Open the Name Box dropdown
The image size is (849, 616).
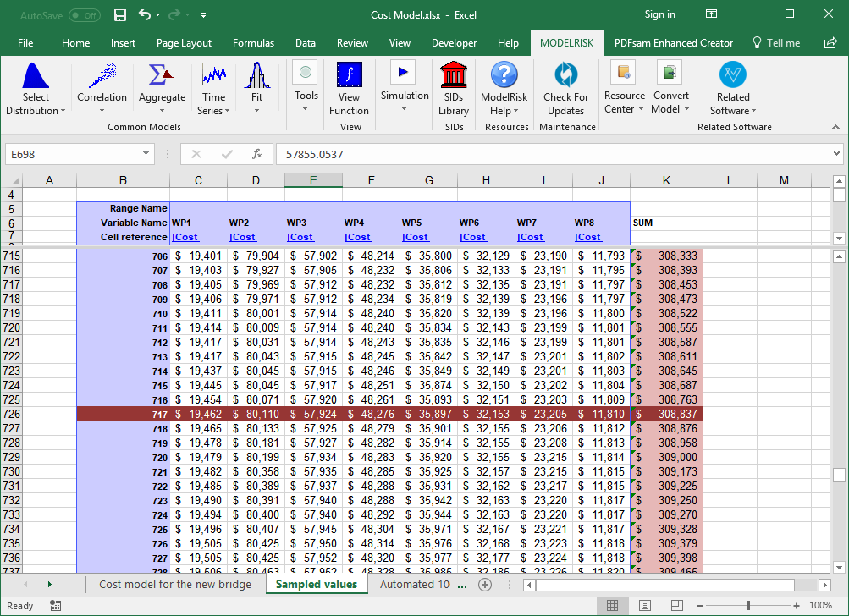click(146, 155)
